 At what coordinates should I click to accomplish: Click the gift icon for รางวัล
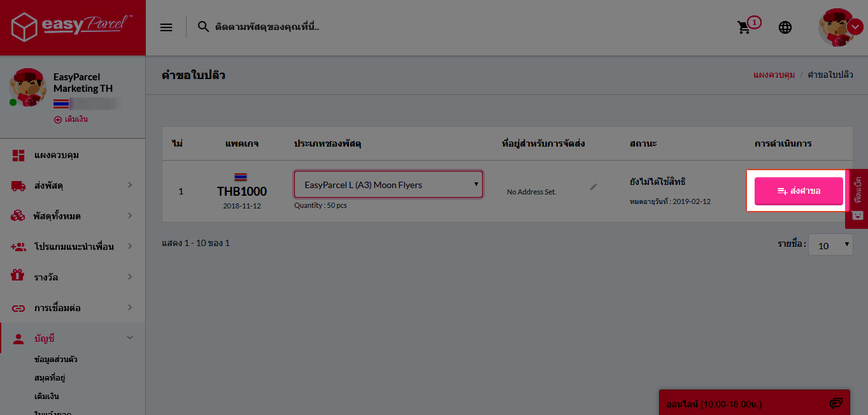coord(18,276)
